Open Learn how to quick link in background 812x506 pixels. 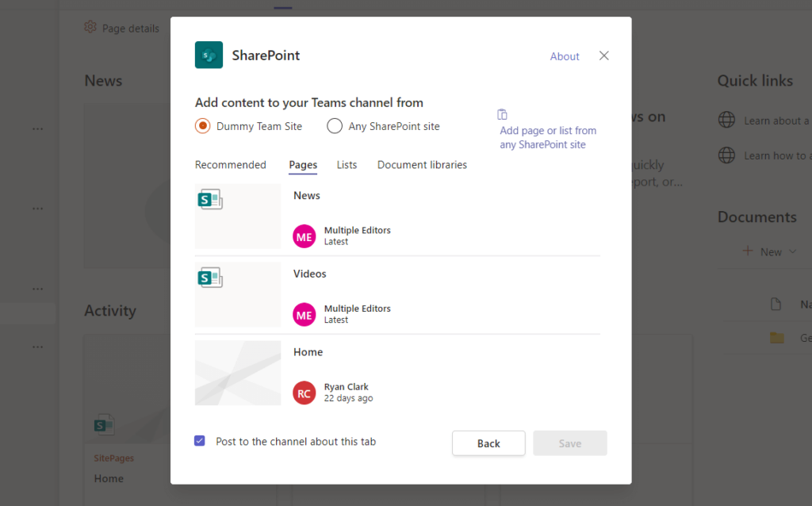coord(777,156)
